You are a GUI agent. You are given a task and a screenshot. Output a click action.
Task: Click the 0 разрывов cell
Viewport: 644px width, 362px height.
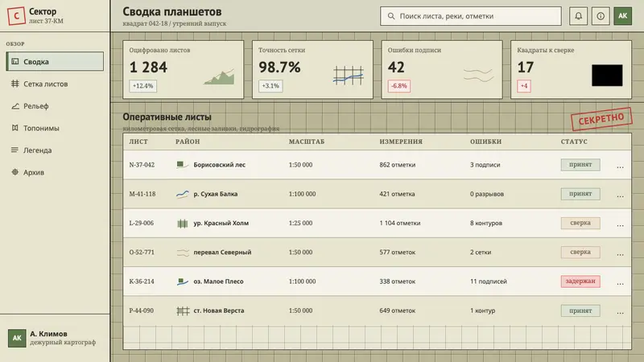(x=487, y=194)
